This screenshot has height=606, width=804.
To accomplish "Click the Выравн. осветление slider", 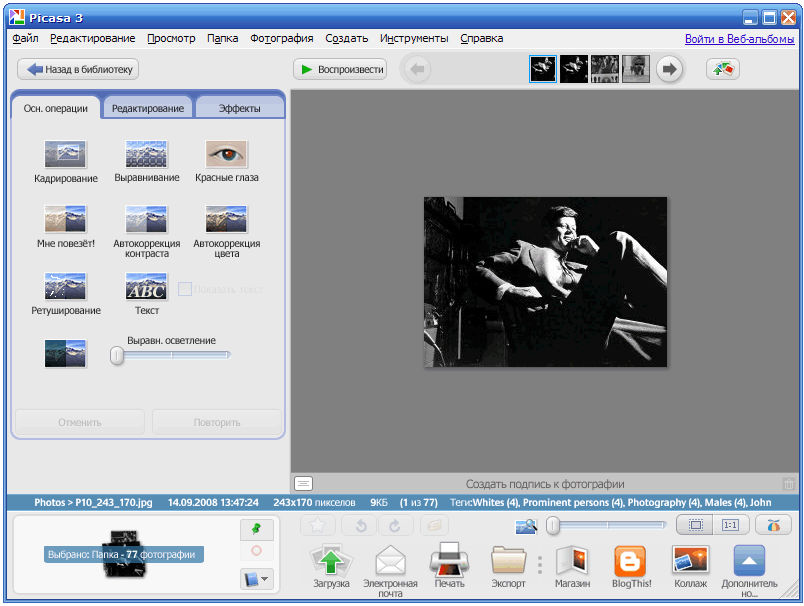I will (170, 354).
